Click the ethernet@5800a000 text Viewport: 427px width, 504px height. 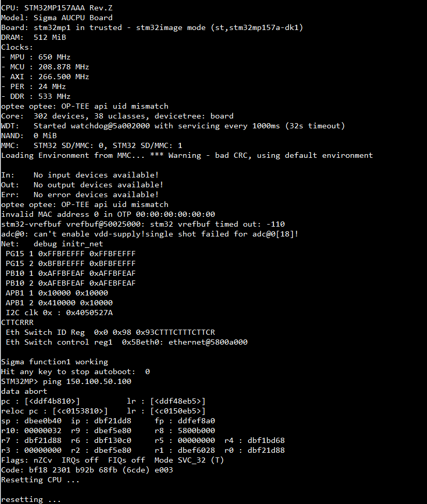coord(208,342)
